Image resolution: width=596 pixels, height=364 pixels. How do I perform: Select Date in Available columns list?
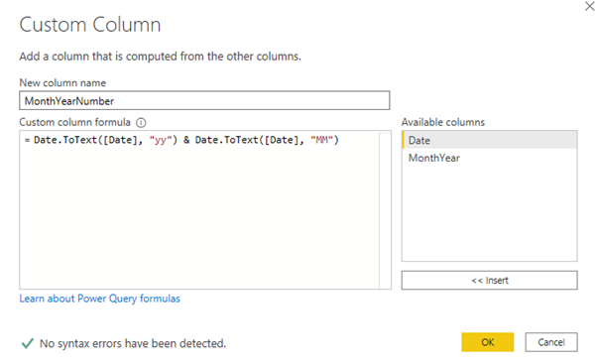(489, 140)
